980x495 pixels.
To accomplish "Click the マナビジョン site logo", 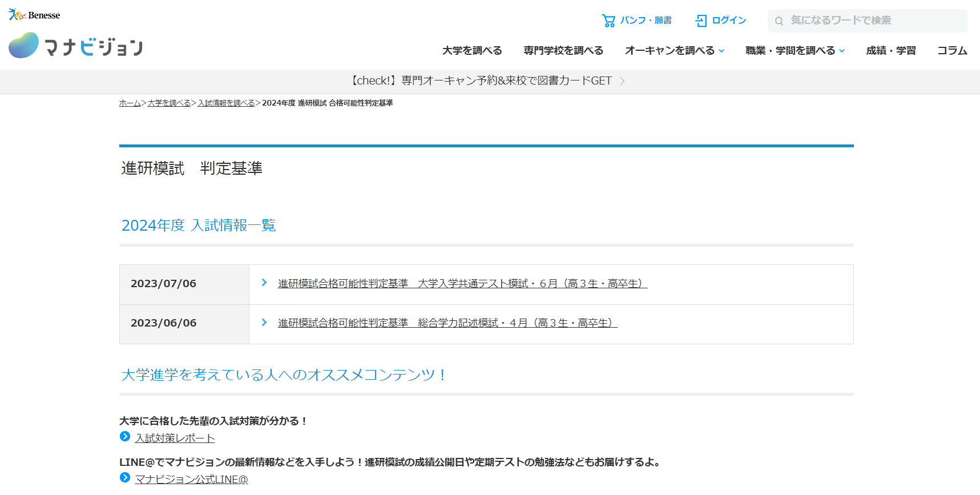I will (76, 46).
